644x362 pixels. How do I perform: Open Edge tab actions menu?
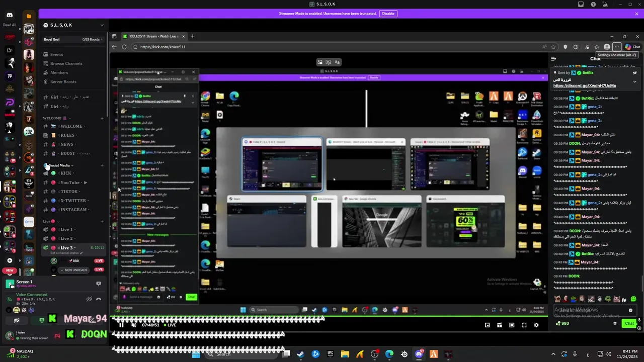pyautogui.click(x=114, y=36)
